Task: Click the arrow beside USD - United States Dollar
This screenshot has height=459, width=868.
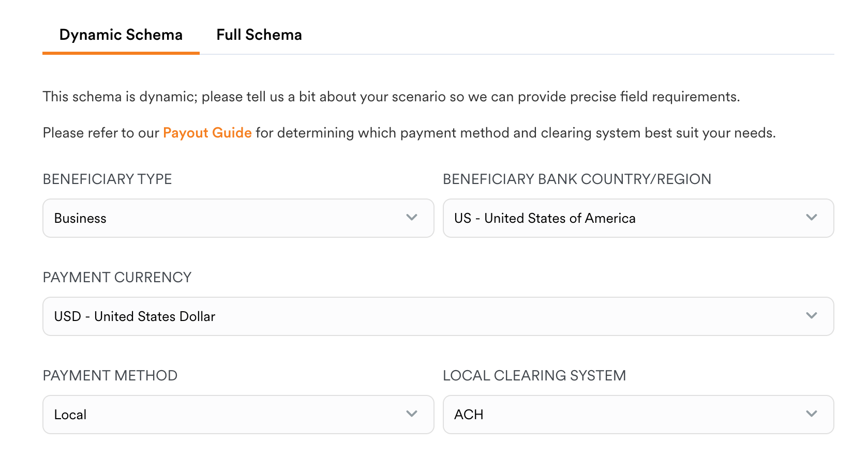Action: [x=812, y=316]
